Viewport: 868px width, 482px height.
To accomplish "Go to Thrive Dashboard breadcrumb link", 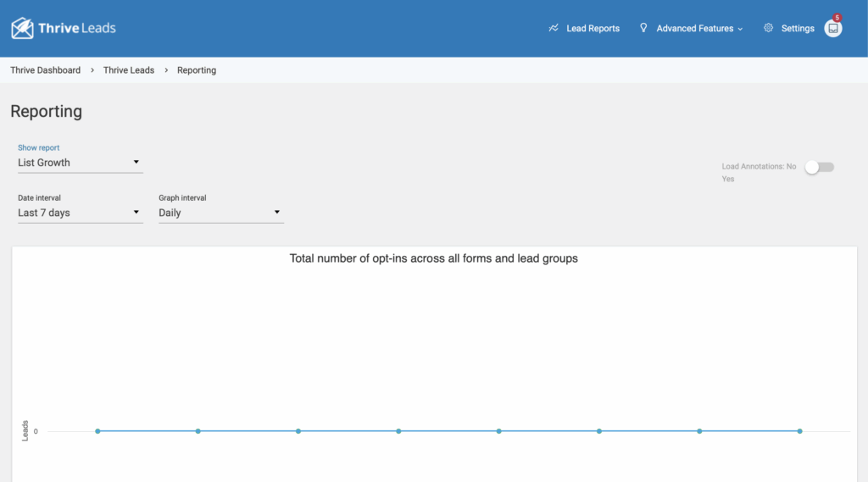I will coord(45,70).
